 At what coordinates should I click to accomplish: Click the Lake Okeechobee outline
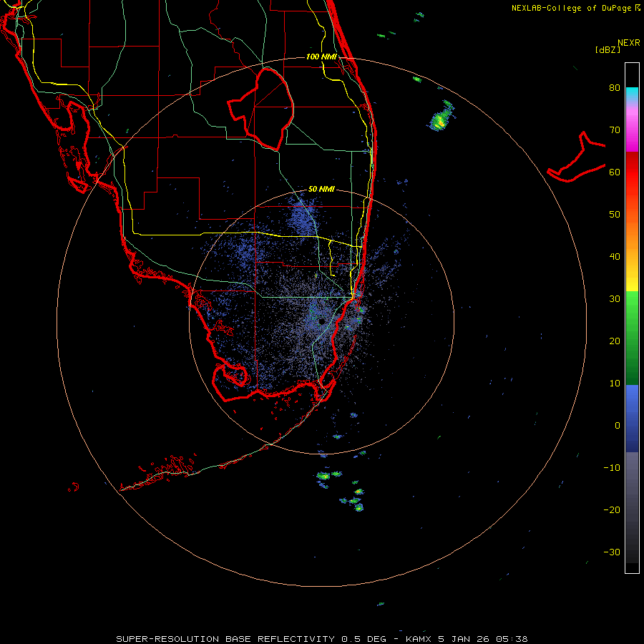261,109
